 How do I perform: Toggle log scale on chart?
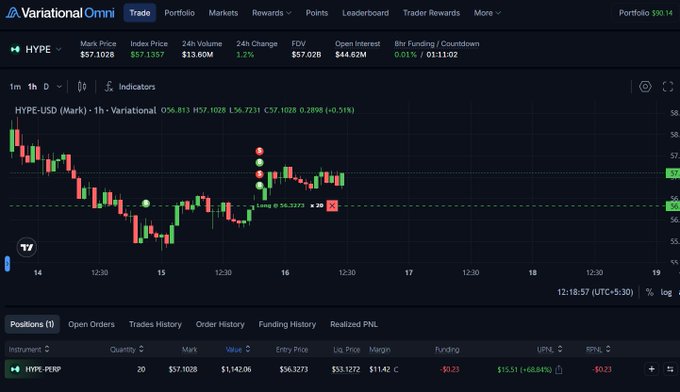pos(666,292)
